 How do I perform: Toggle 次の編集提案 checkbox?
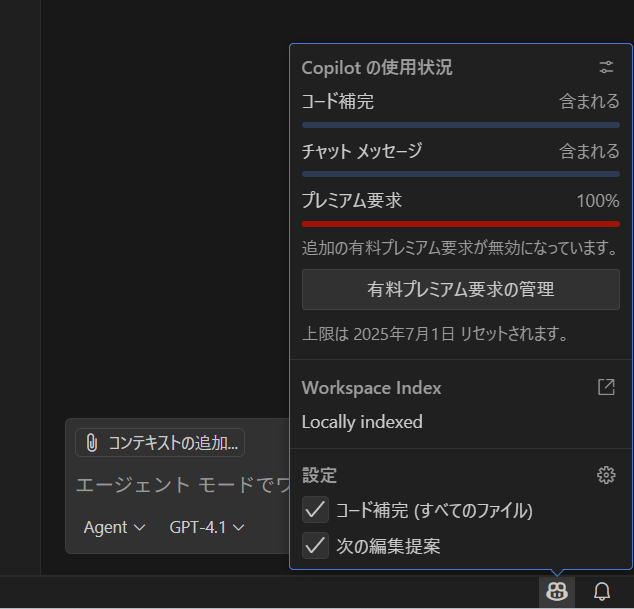coord(315,546)
